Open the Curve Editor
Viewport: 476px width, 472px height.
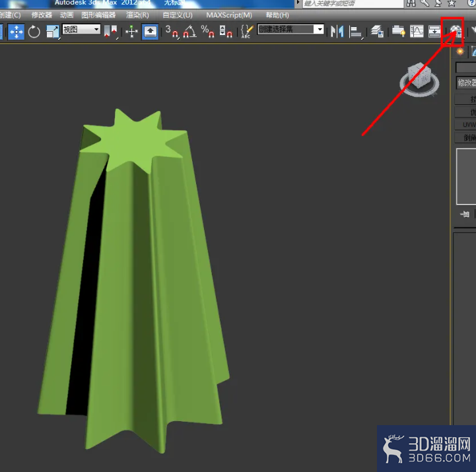click(417, 31)
